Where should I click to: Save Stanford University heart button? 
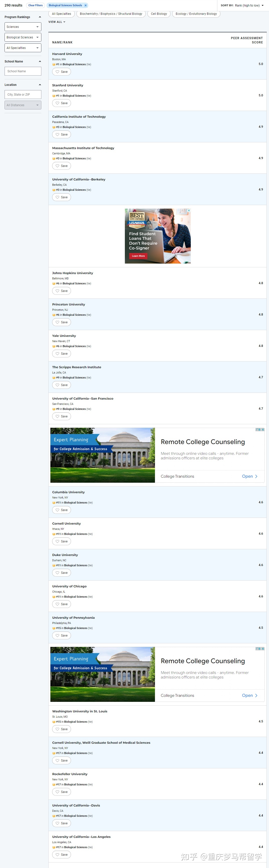(62, 103)
